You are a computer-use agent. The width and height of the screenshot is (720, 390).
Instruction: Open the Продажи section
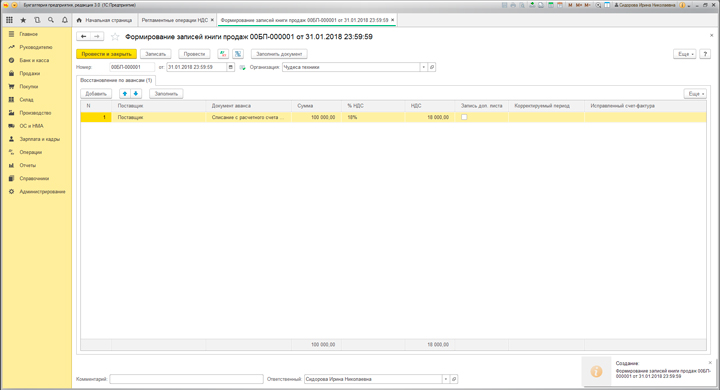click(29, 73)
